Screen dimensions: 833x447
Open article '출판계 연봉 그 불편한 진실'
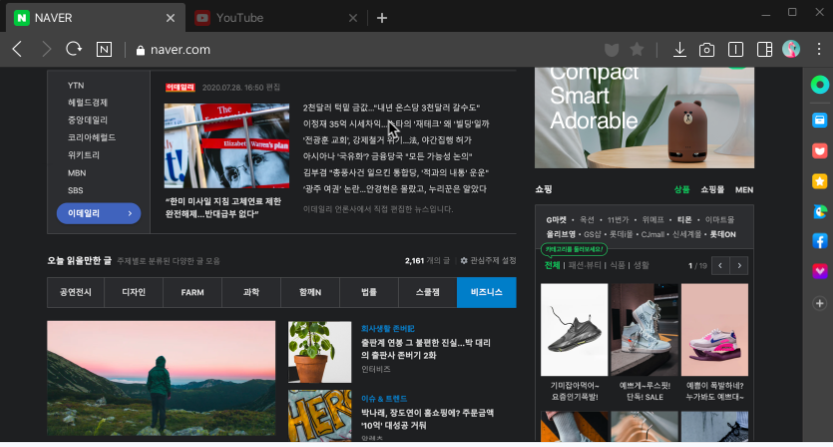[426, 349]
